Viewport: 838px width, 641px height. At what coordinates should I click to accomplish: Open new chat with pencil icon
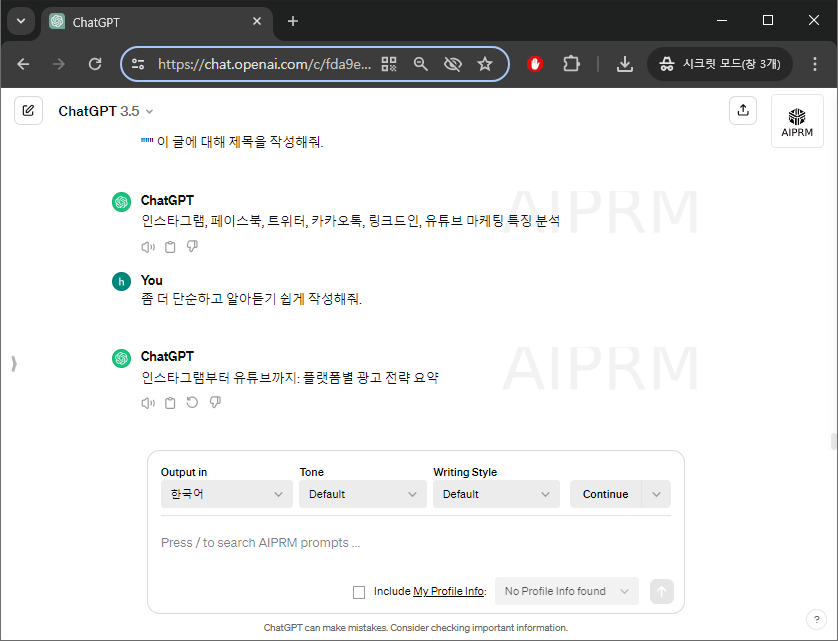pos(28,111)
